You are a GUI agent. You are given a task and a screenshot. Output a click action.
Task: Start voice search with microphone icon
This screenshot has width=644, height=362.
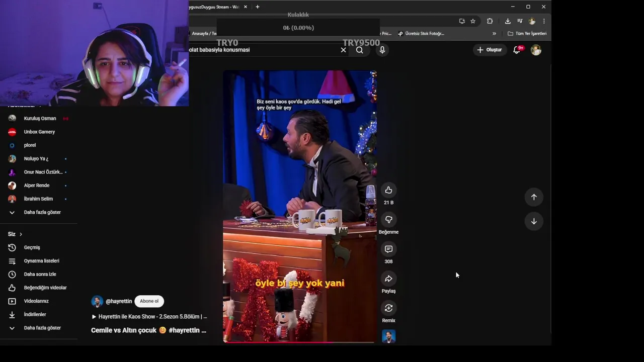coord(382,50)
